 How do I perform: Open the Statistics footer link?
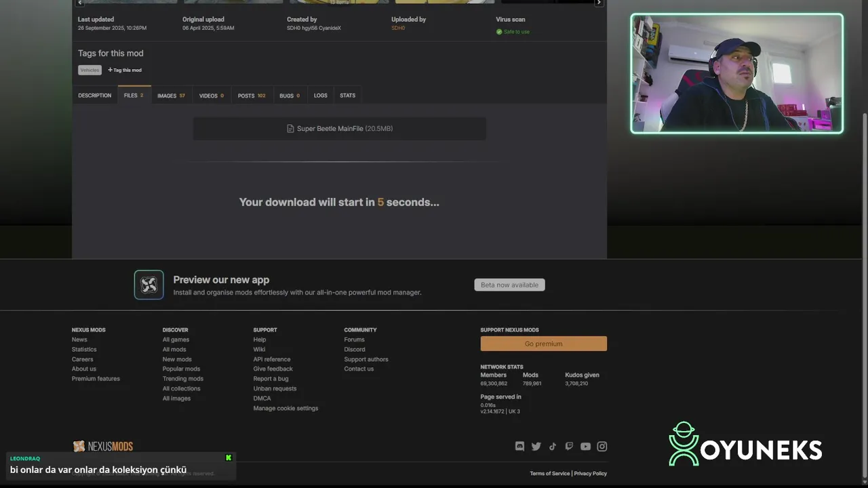[84, 350]
